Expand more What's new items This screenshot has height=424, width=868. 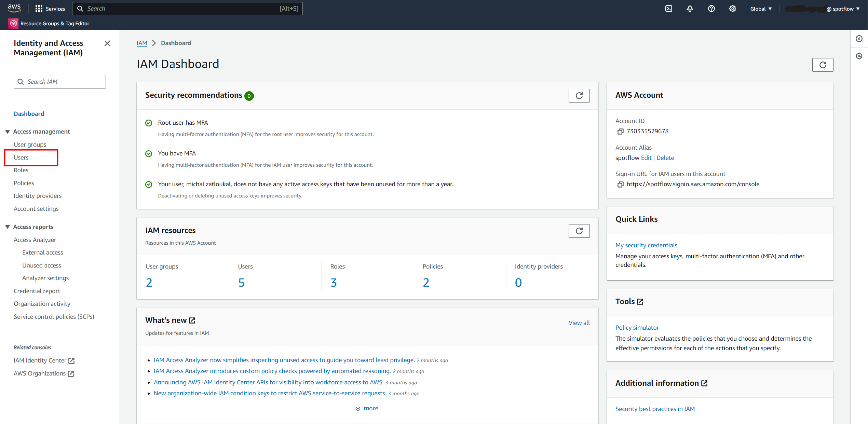point(367,409)
